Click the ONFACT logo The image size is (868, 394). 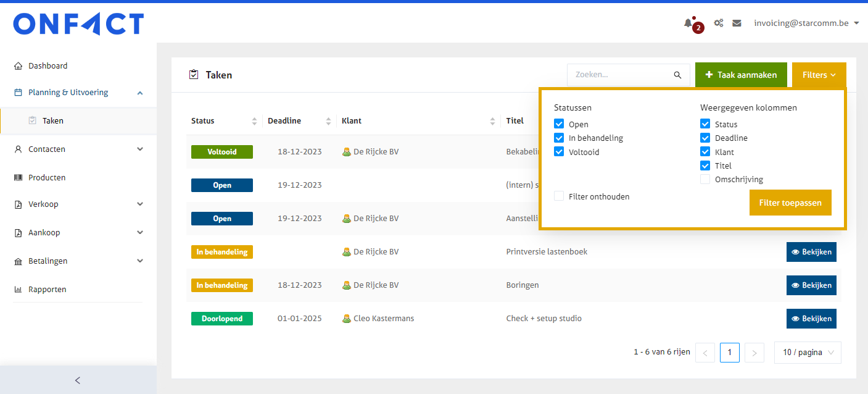[78, 25]
